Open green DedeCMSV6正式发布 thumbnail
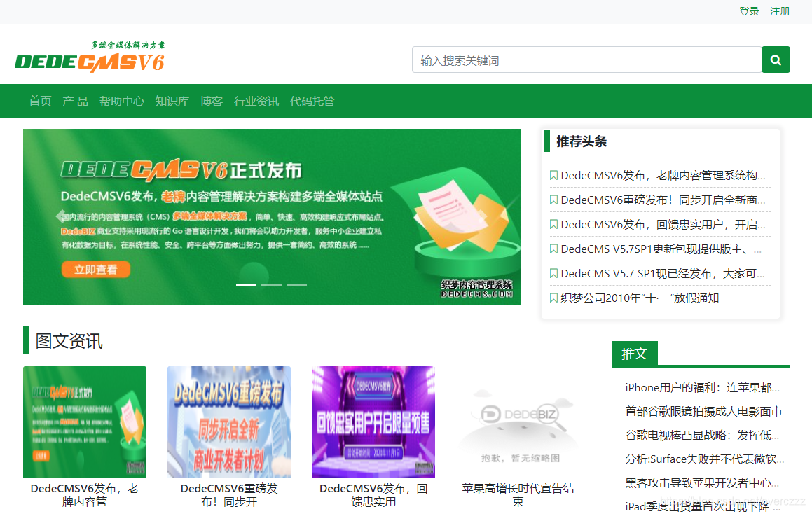Screen dimensions: 812x514 point(85,422)
